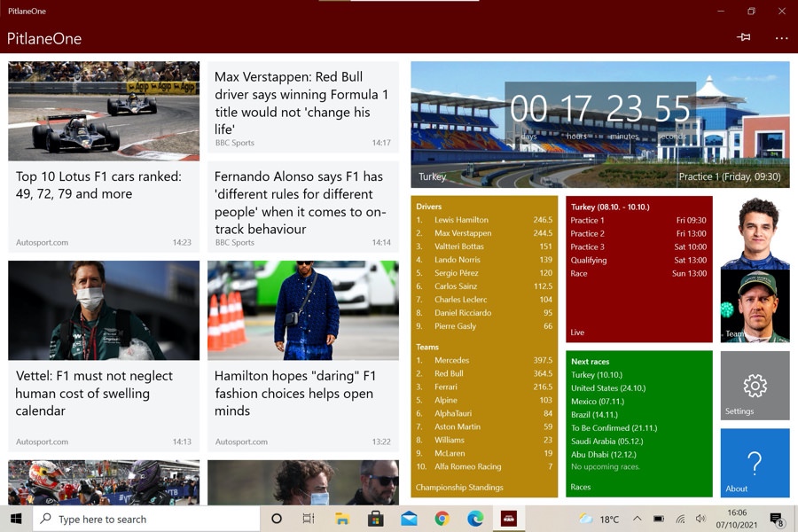Open Hamilton daring fashion choices article
This screenshot has width=798, height=532.
pyautogui.click(x=303, y=356)
